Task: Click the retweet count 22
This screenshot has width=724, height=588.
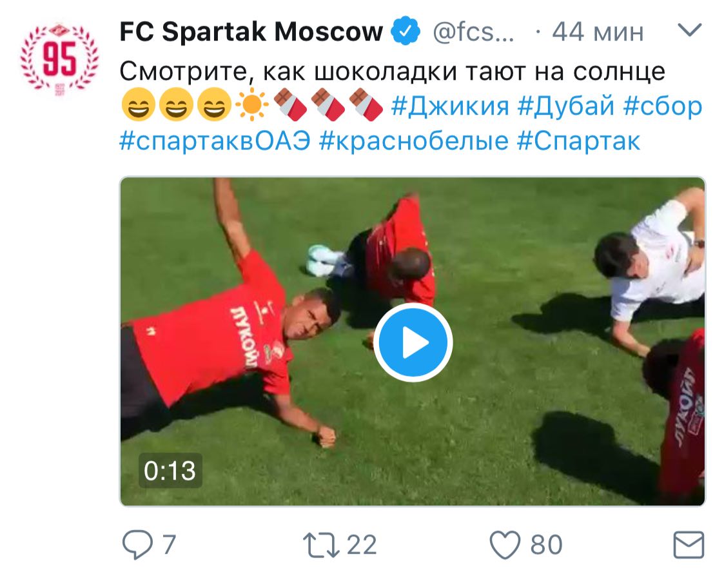Action: pos(362,545)
